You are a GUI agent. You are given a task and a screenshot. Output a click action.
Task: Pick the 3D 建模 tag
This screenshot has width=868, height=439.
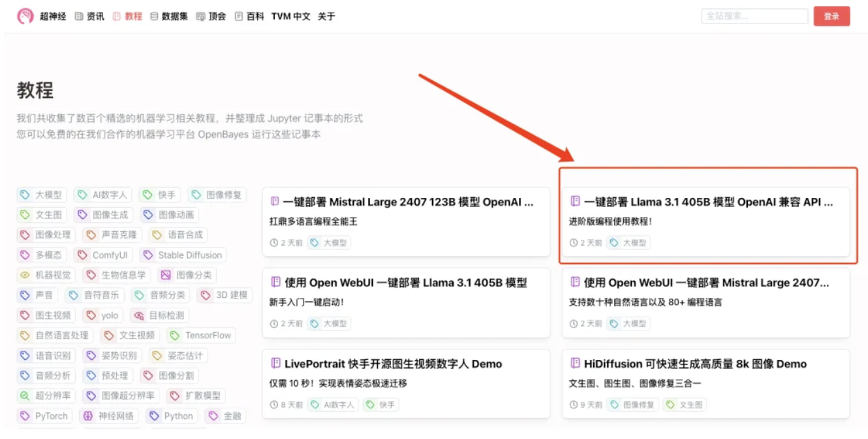coord(225,295)
